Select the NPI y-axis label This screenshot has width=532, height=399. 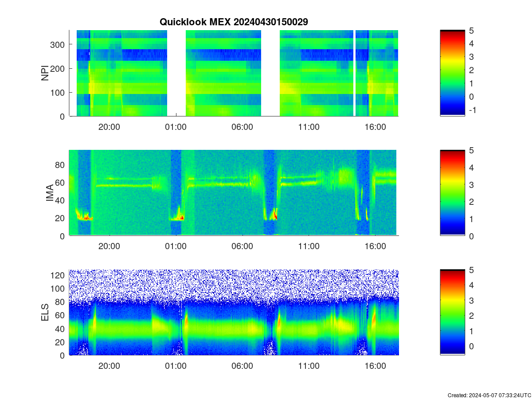[45, 74]
